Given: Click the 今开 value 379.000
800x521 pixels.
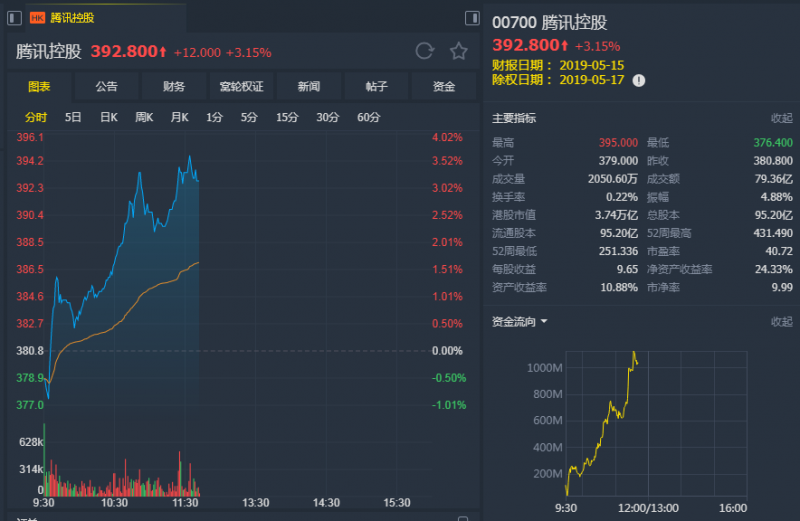Looking at the screenshot, I should pos(618,161).
